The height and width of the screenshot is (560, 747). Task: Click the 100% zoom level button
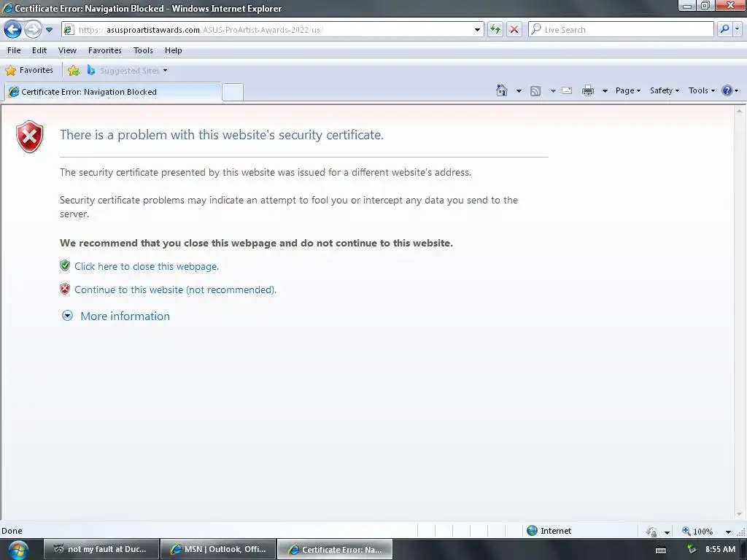(x=697, y=531)
